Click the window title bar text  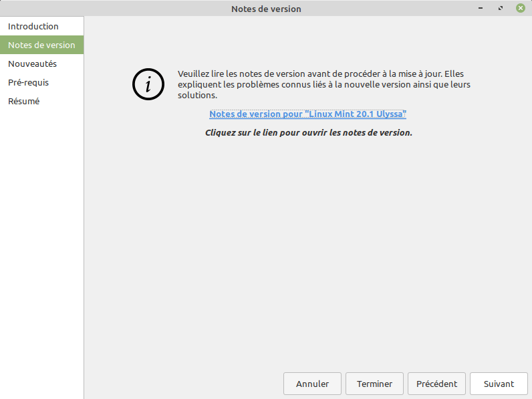tap(266, 9)
